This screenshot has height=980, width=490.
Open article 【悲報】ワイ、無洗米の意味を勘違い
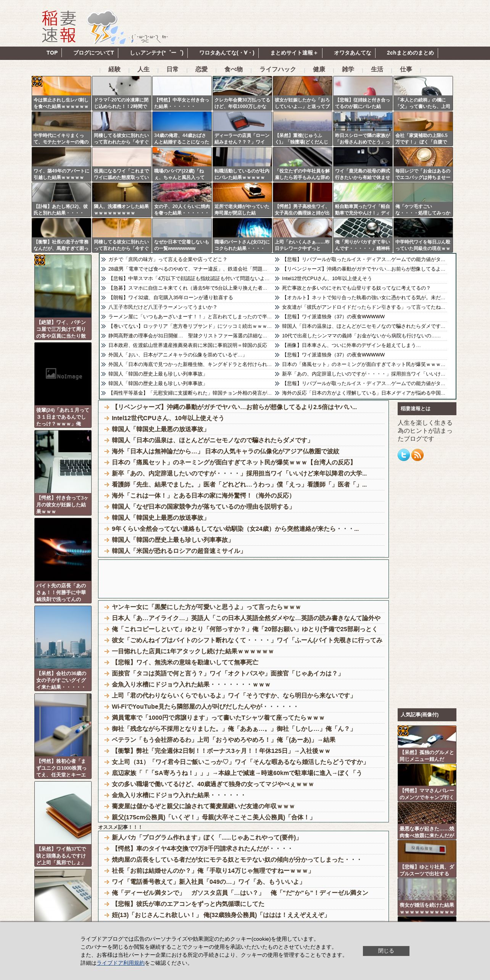[185, 662]
